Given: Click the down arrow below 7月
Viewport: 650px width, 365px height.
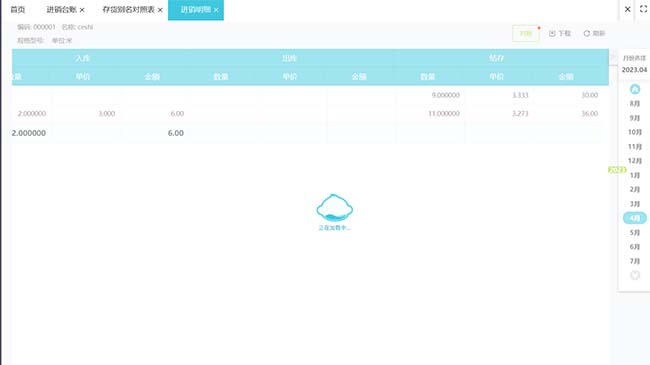Looking at the screenshot, I should (x=635, y=275).
